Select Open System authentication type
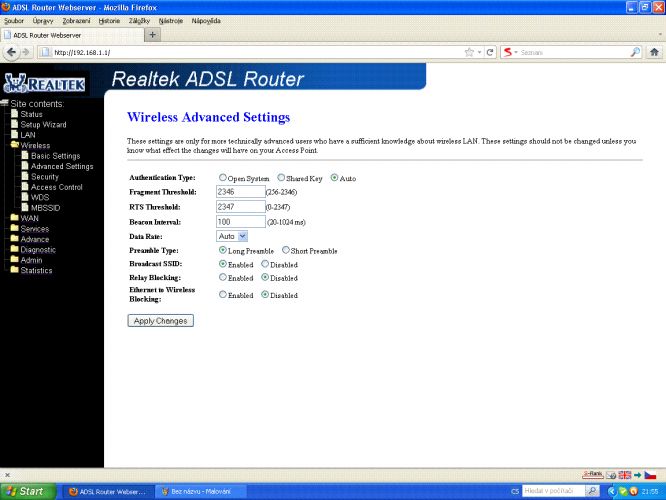Screen dimensions: 666x500 pos(223,178)
